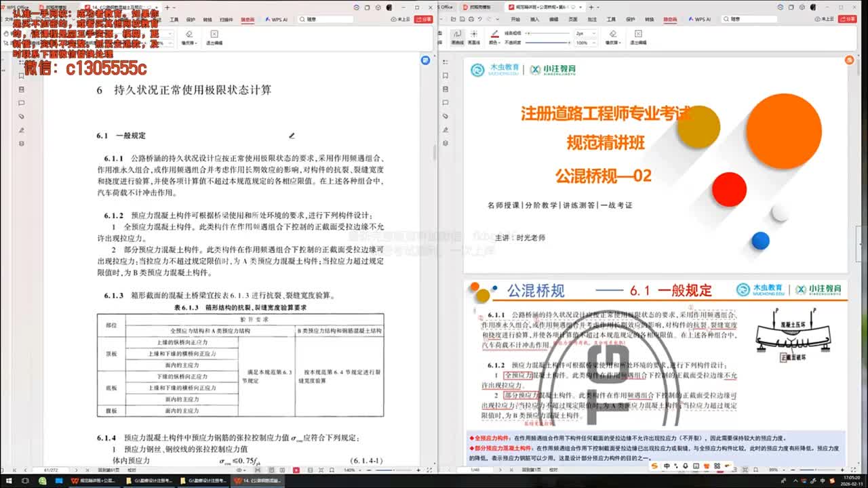Click the page number field 61/272
868x488 pixels.
50,469
